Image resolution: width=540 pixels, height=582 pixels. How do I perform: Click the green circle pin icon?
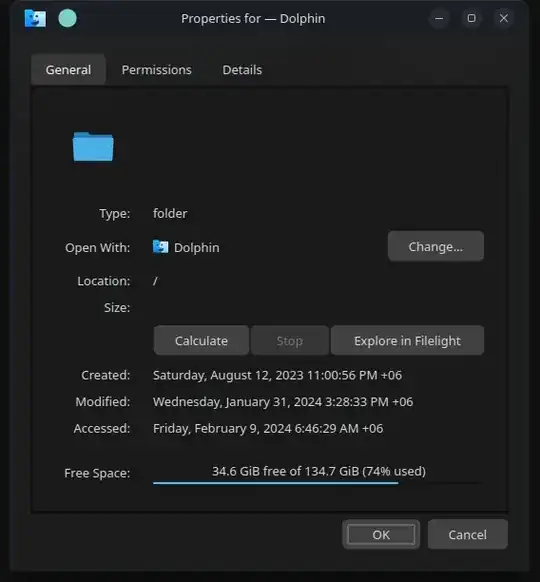[x=68, y=19]
